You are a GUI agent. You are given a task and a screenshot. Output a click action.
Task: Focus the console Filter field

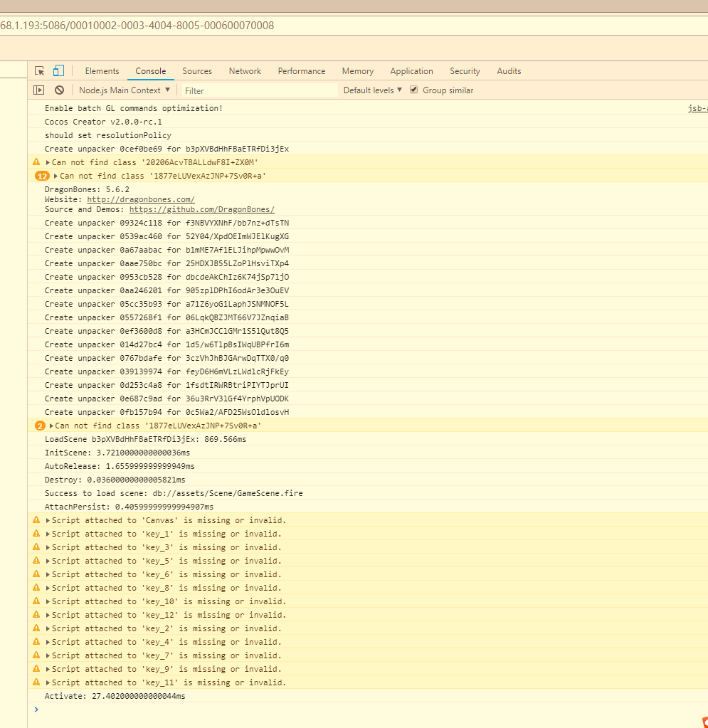[x=260, y=90]
